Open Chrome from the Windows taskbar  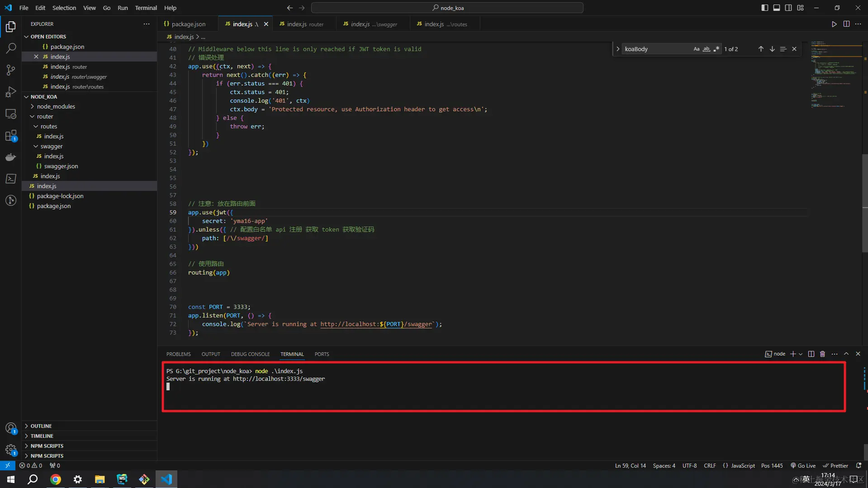pos(56,479)
